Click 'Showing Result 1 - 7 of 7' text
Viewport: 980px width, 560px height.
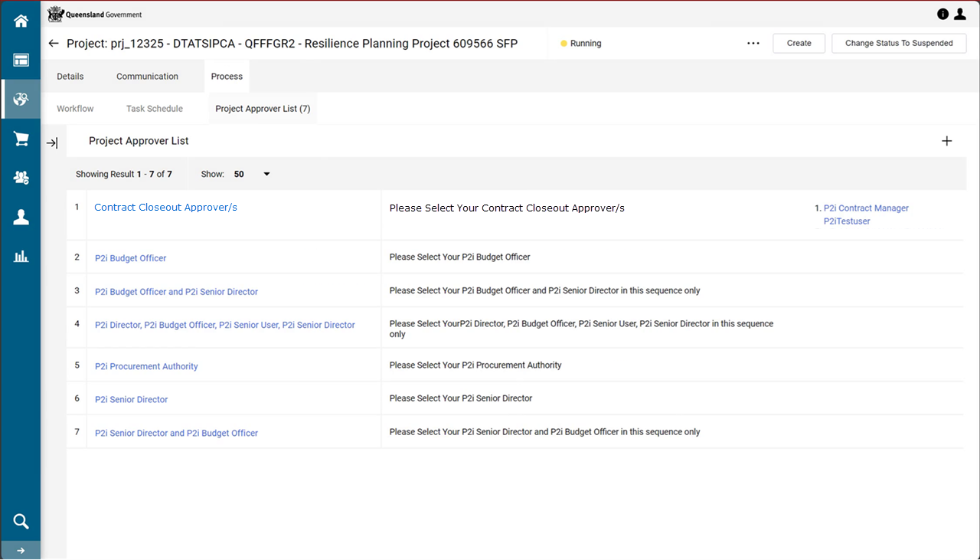pos(124,174)
